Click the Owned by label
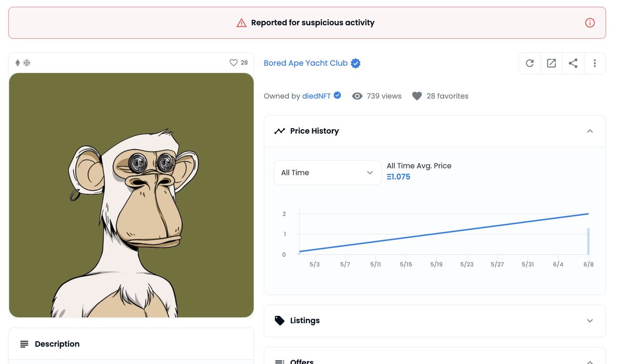Screen dimensions: 623x364 [x=282, y=96]
